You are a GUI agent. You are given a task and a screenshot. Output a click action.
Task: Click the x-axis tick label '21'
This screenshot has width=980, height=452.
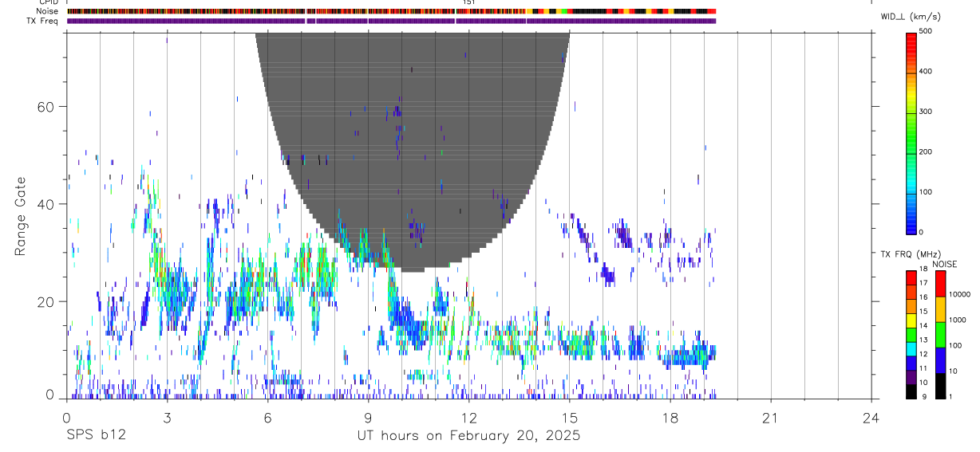771,417
